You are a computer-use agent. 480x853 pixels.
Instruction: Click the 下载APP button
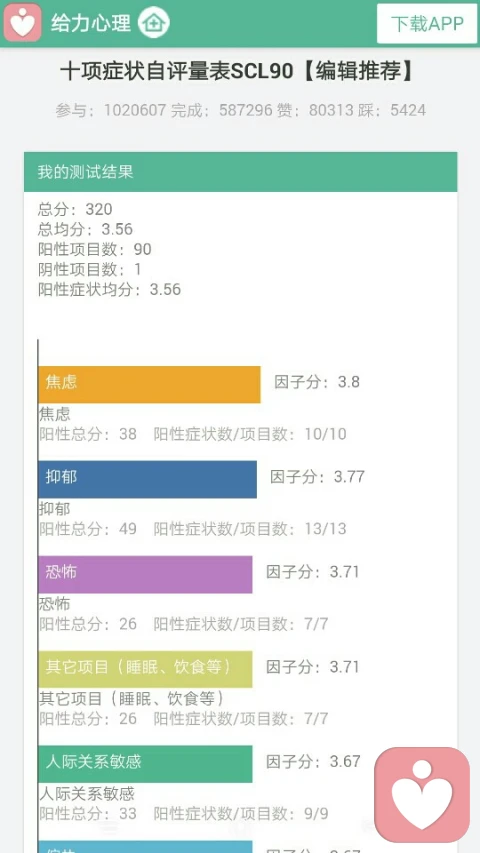click(427, 23)
